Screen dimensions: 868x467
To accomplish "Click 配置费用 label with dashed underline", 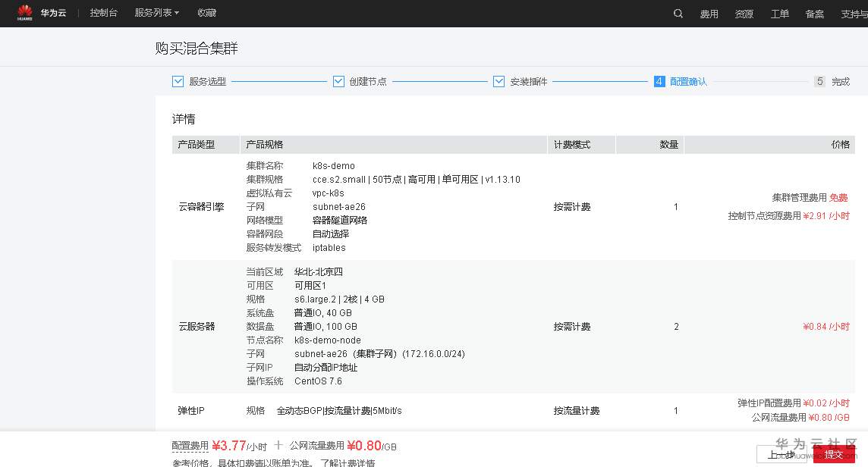I will click(x=190, y=446).
